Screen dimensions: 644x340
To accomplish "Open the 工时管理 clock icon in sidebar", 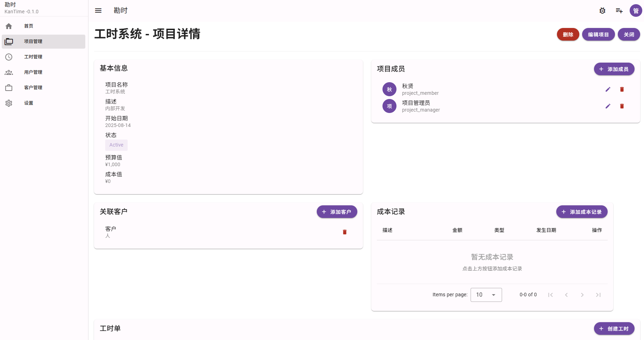I will (x=33, y=57).
